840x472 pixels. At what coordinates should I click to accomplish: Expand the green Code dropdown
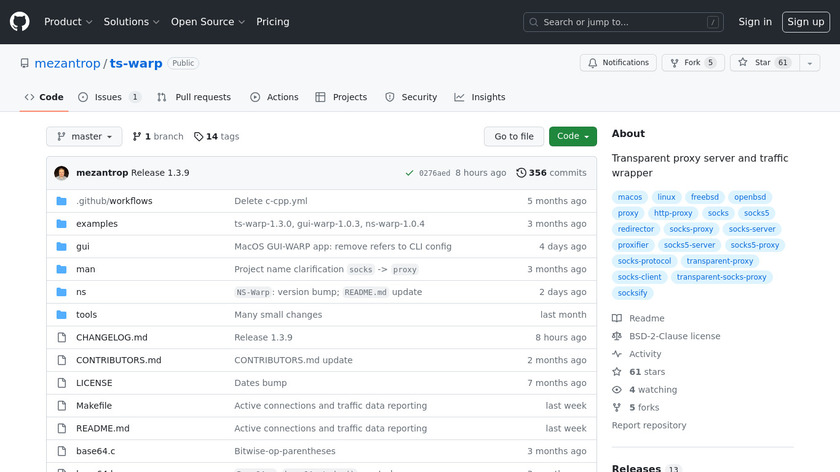click(x=572, y=137)
